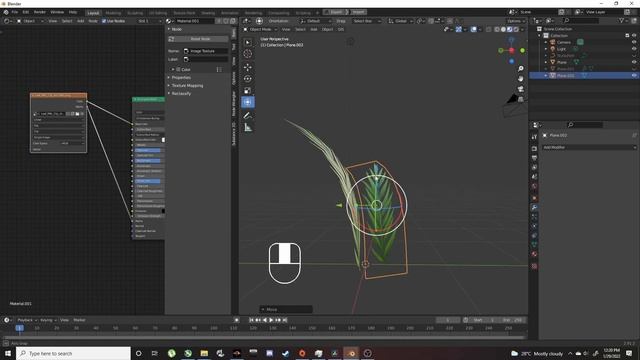Hide the Plane object via eye icon
640x360 pixels.
tap(634, 62)
